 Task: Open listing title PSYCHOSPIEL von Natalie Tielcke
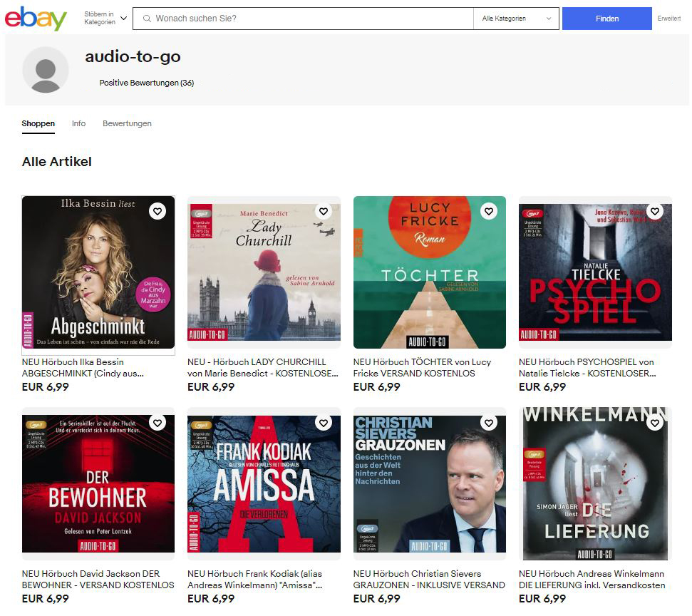pyautogui.click(x=587, y=368)
